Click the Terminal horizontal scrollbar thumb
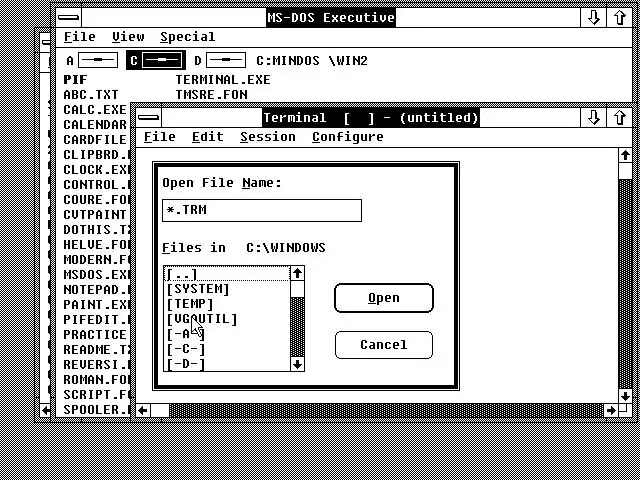Screen dimensions: 640x480 pos(160,410)
